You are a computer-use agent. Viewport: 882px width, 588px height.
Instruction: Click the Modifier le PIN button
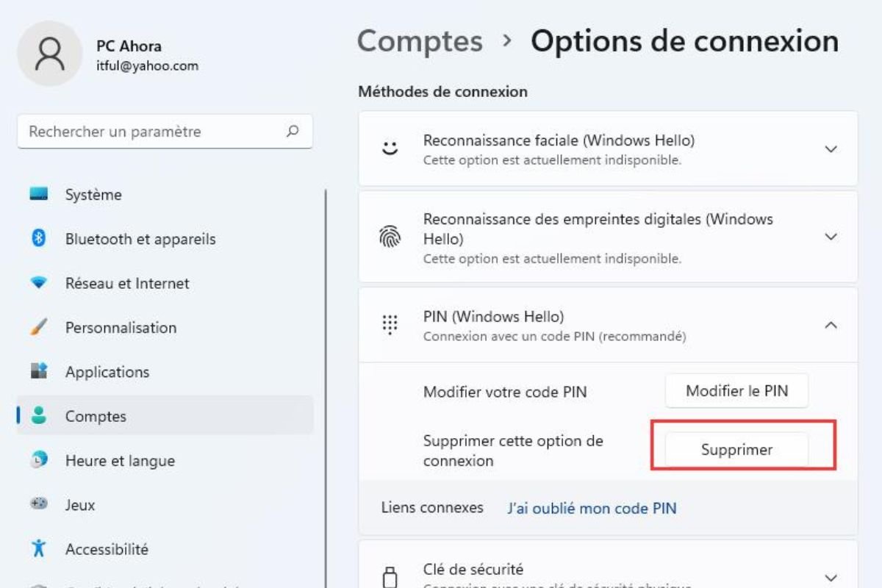pos(736,391)
